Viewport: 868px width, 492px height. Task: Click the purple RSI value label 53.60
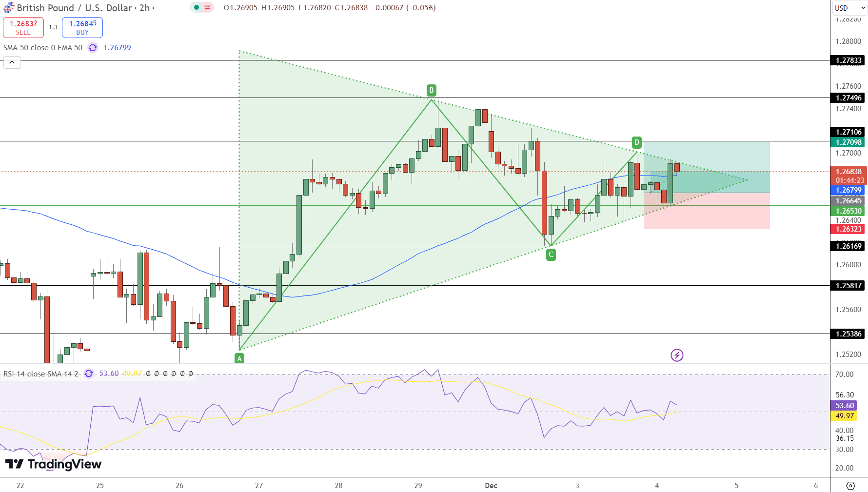click(845, 406)
